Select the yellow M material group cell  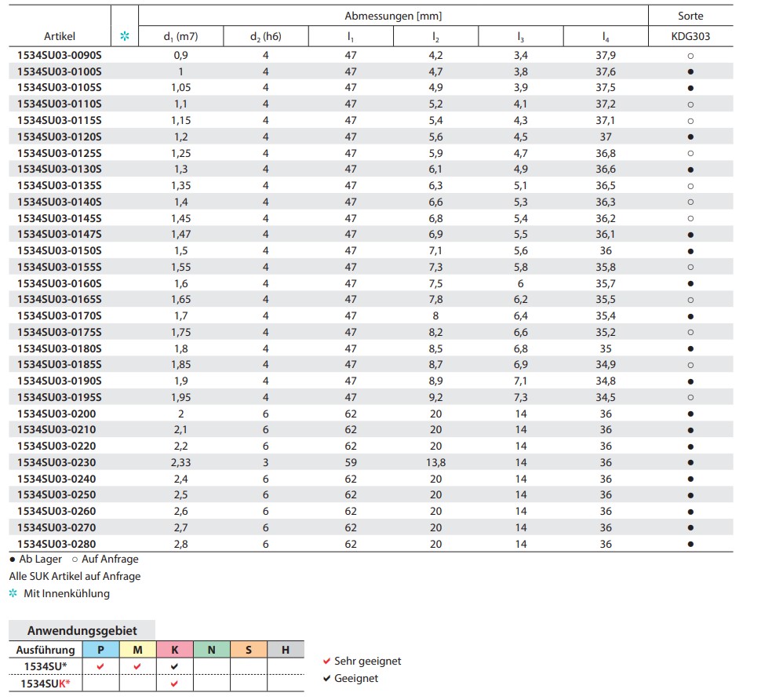(x=137, y=649)
